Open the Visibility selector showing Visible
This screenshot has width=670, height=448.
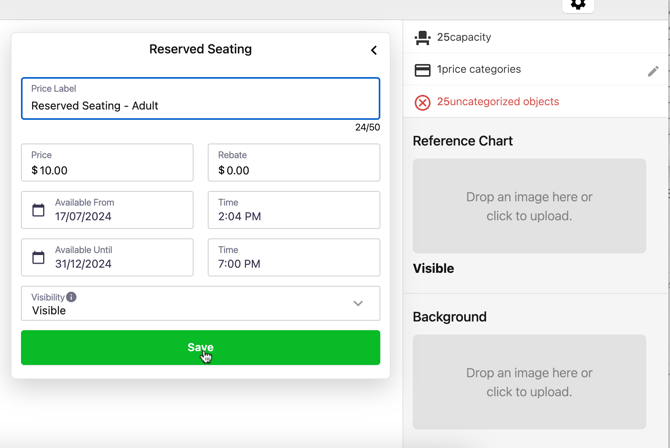190,305
